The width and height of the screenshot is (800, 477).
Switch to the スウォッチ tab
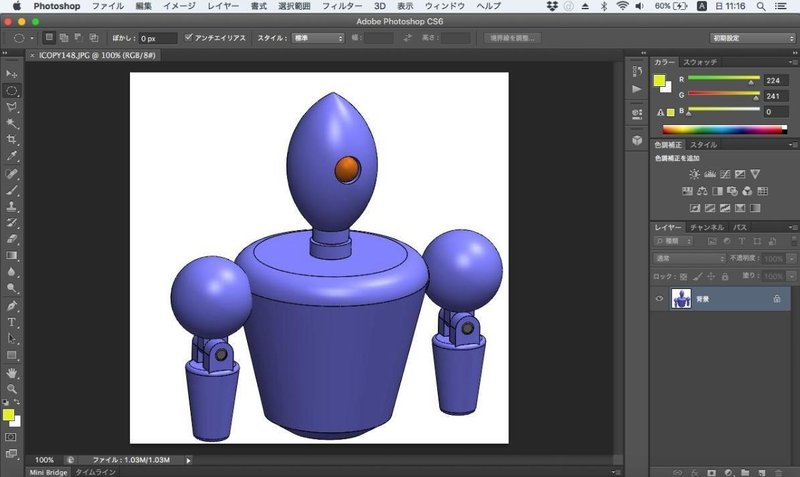pyautogui.click(x=700, y=62)
